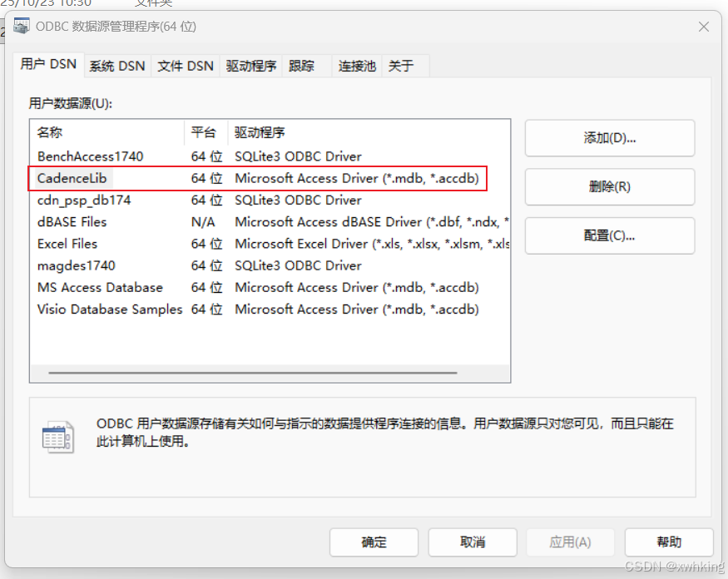Open the 系统 DSN tab
Viewport: 728px width, 579px height.
(x=117, y=66)
